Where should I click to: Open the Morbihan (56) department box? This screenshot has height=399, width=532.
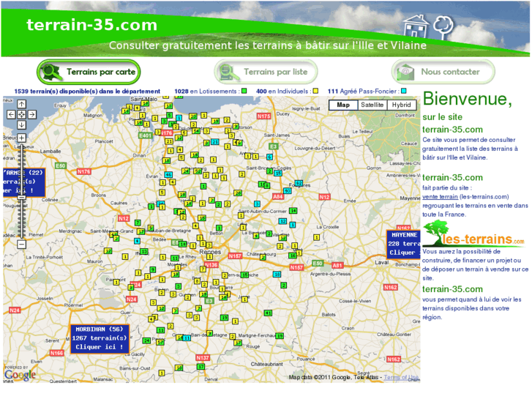click(x=100, y=338)
